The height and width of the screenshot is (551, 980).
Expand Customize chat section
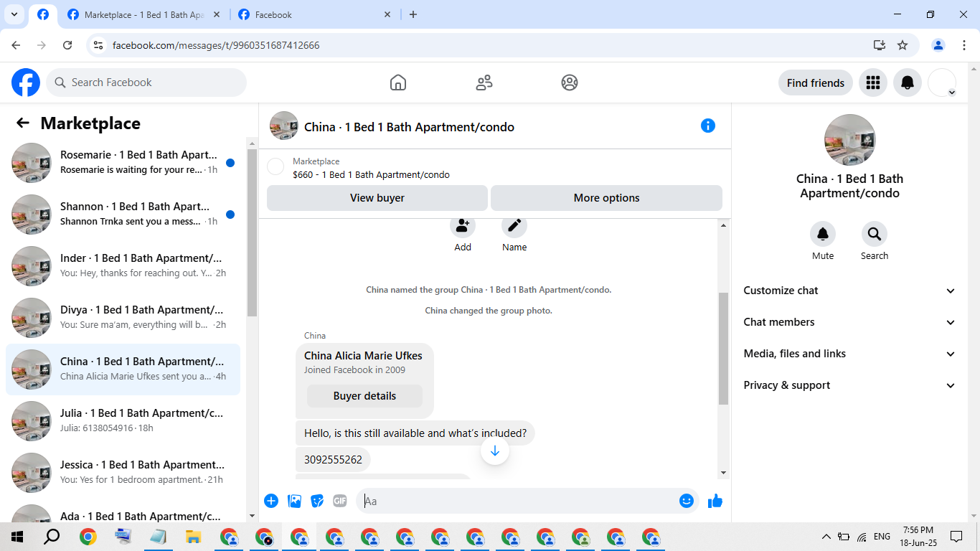(849, 291)
